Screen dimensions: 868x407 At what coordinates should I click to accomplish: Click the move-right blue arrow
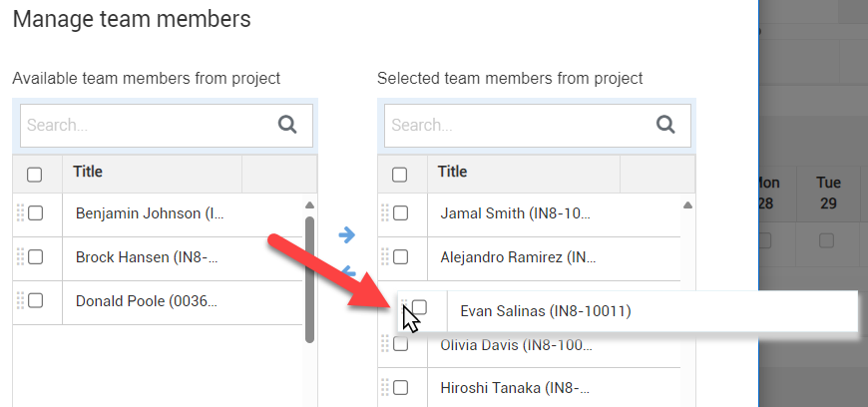347,235
